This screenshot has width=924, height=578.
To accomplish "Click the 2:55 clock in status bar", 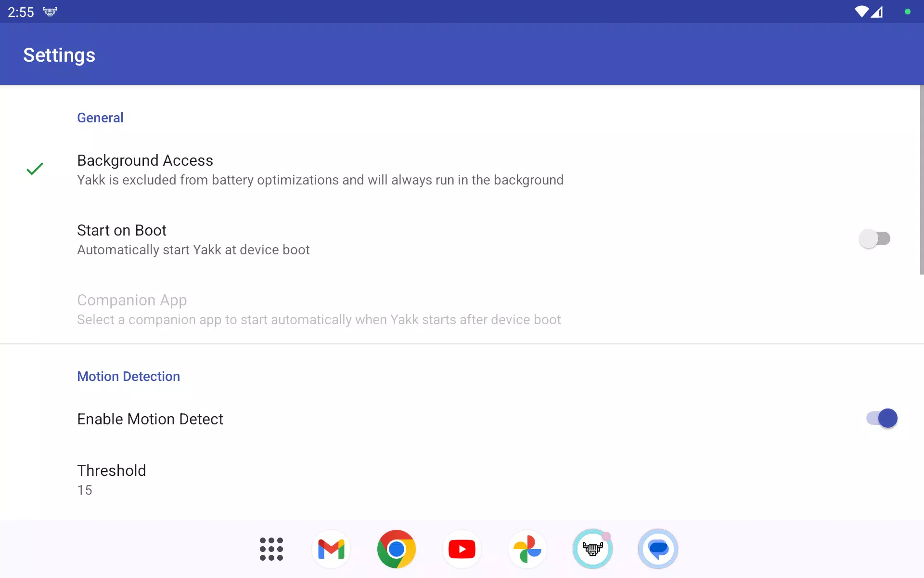I will coord(21,12).
